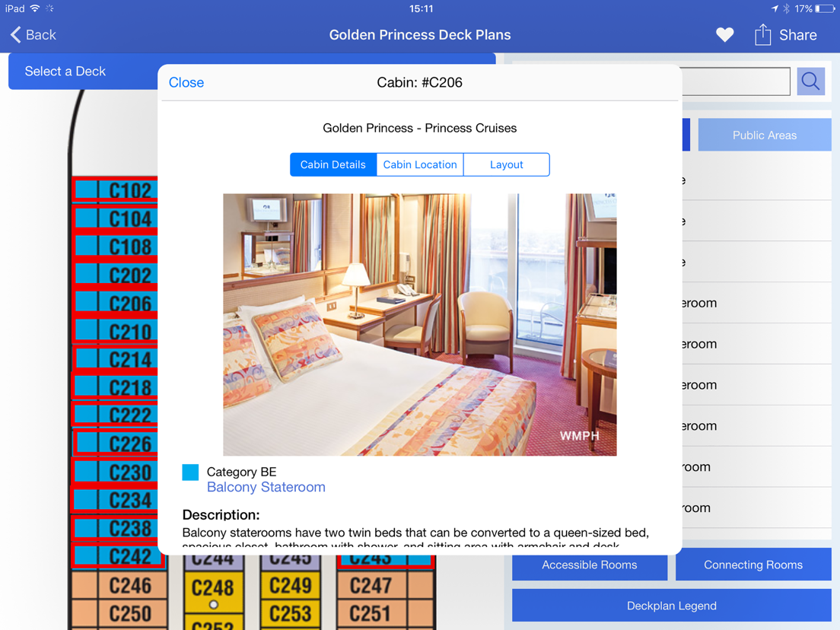Viewport: 840px width, 630px height.
Task: Tap the Share label in header
Action: click(x=797, y=35)
